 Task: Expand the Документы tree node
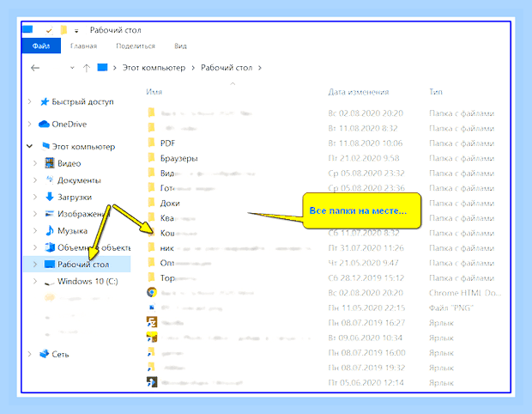[35, 180]
